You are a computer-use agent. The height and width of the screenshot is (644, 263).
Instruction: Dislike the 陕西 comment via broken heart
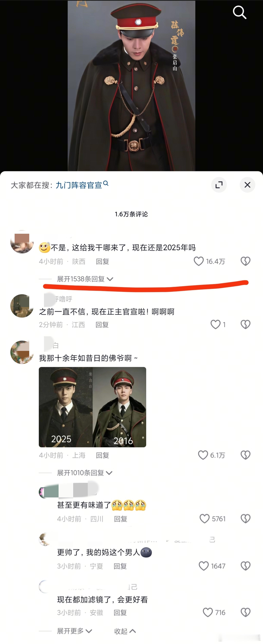pos(245,261)
